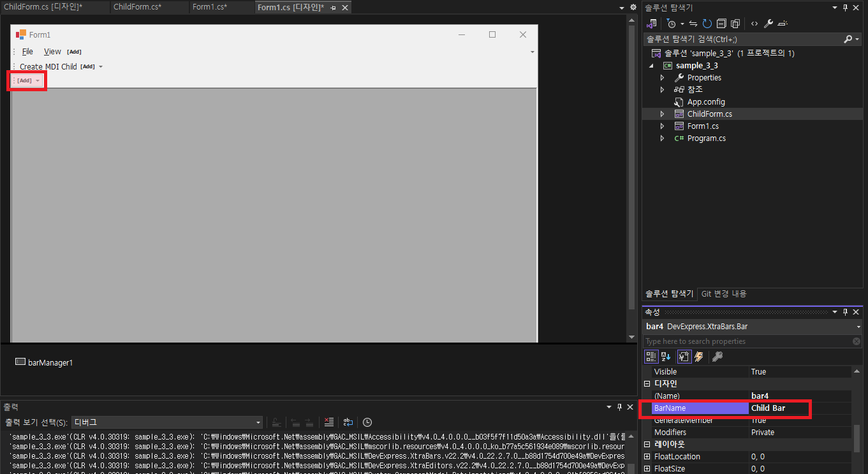Go to previous message in Output toolbar
Image resolution: width=868 pixels, height=474 pixels.
tap(295, 422)
